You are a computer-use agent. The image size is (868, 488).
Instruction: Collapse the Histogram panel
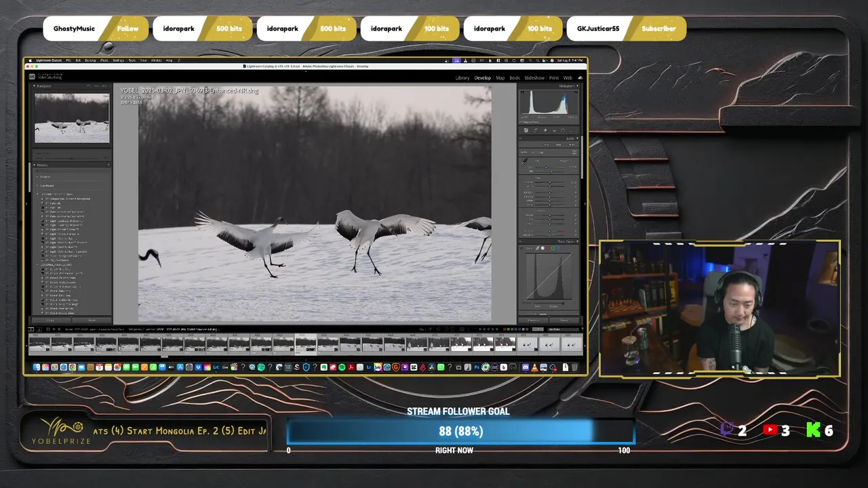[x=577, y=86]
